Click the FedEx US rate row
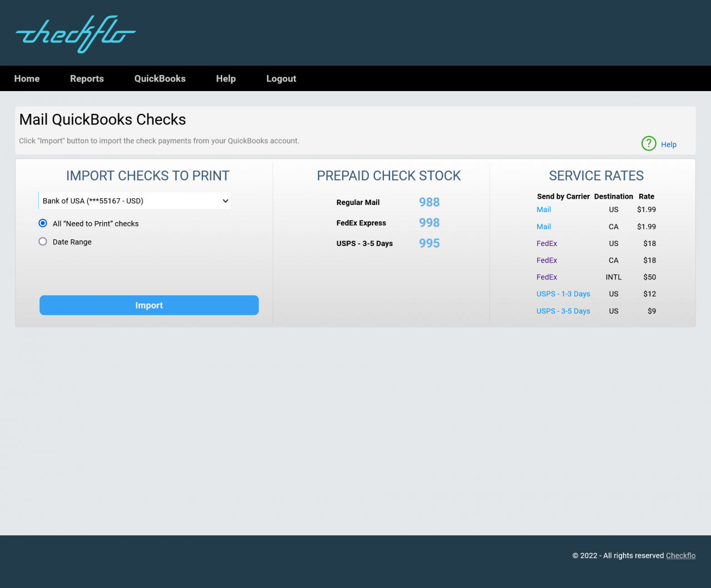Screen dimensions: 711x588 (547, 243)
